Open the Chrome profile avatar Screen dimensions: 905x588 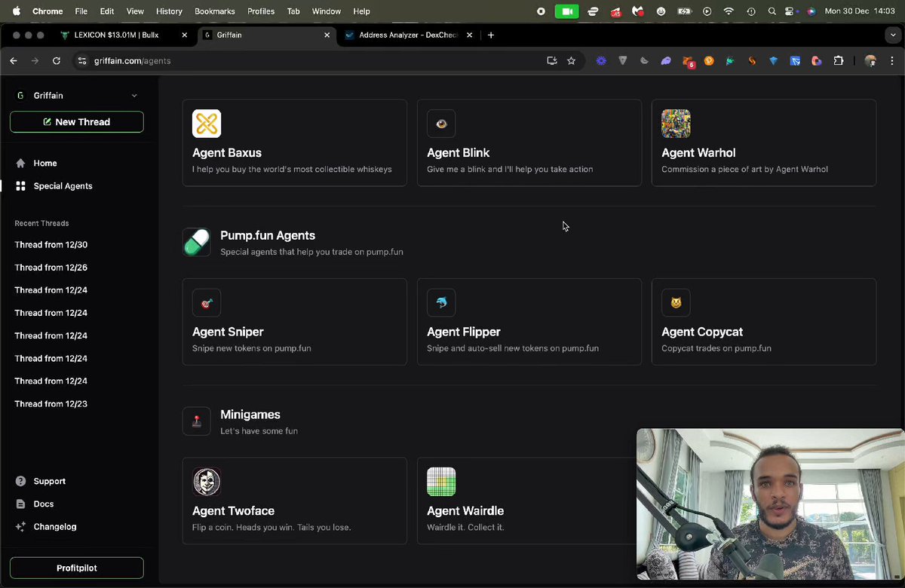[x=870, y=61]
